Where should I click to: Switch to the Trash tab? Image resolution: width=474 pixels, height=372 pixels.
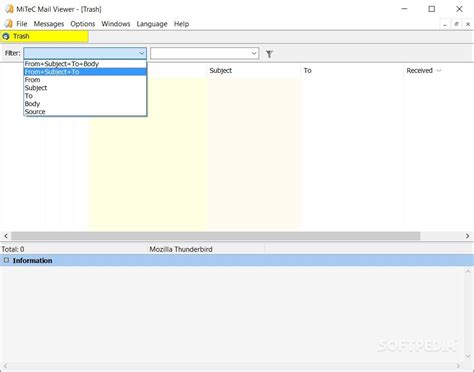click(44, 36)
